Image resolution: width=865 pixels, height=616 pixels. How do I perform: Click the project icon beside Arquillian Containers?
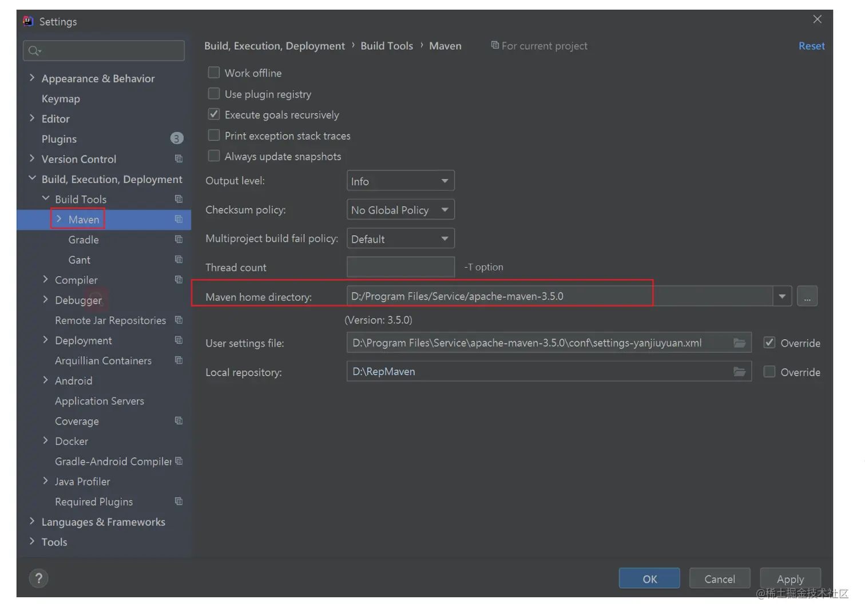click(178, 360)
